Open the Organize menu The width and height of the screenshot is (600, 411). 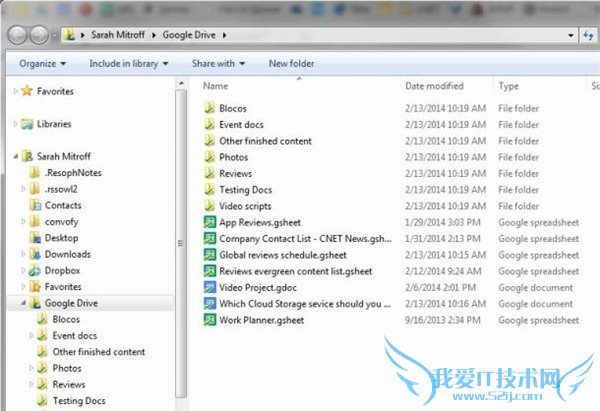pyautogui.click(x=42, y=64)
